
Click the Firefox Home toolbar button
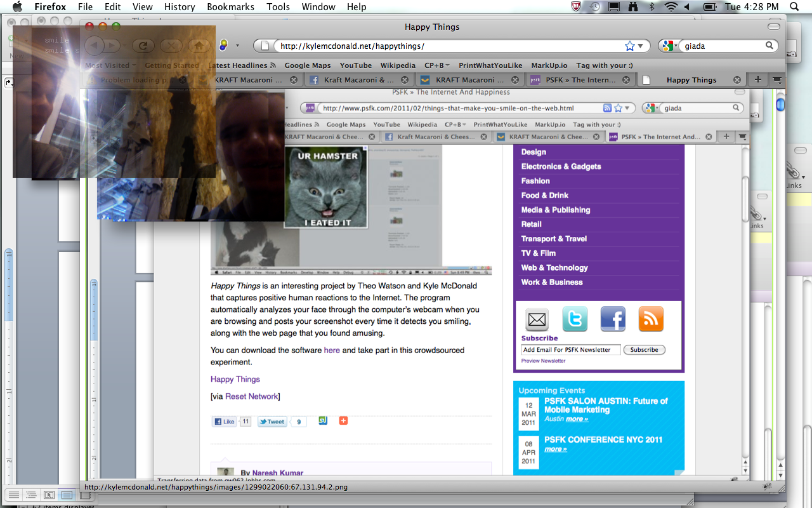tap(199, 46)
